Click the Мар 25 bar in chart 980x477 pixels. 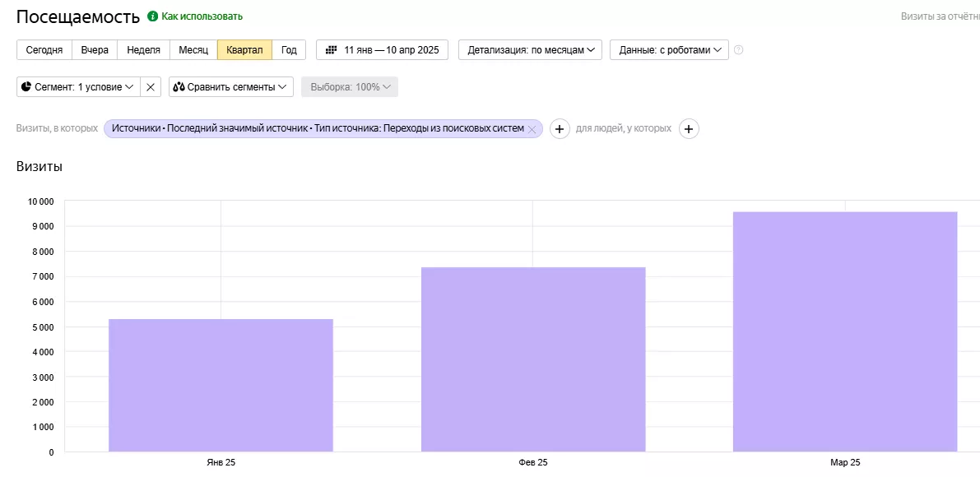click(845, 331)
